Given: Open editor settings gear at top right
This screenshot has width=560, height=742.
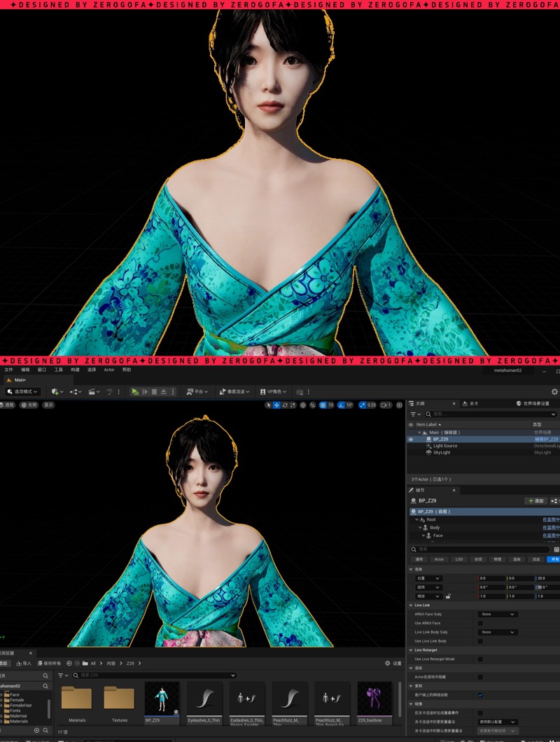Looking at the screenshot, I should pyautogui.click(x=554, y=392).
